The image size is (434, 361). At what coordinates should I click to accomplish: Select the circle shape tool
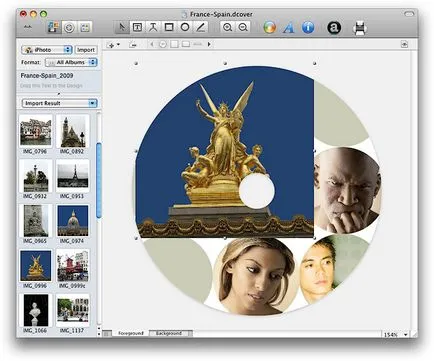[x=185, y=27]
